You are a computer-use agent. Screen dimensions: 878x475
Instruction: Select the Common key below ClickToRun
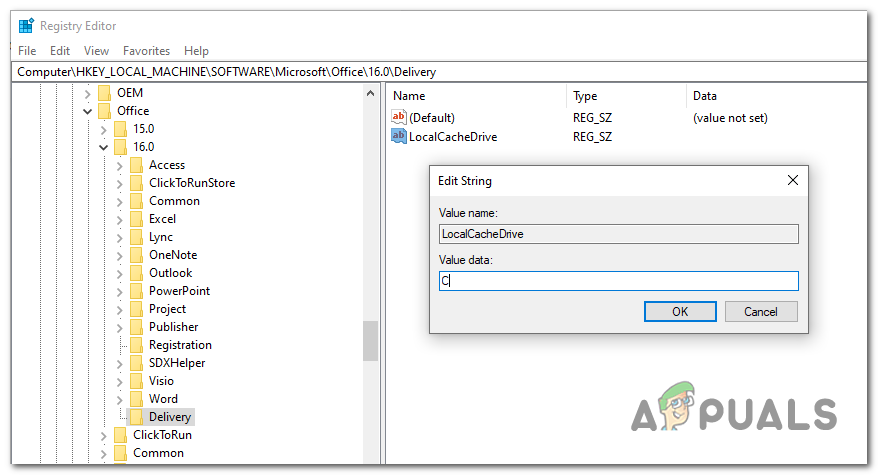click(x=158, y=453)
